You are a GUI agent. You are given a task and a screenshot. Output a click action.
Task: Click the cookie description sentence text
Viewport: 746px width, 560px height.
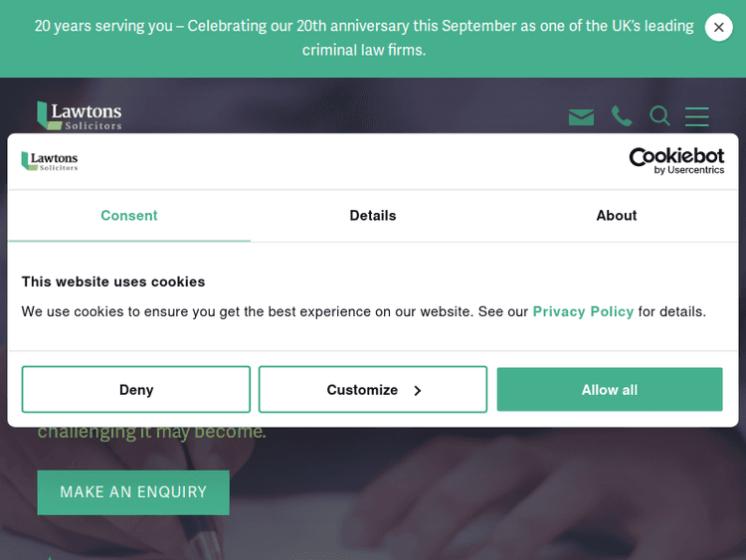(269, 311)
